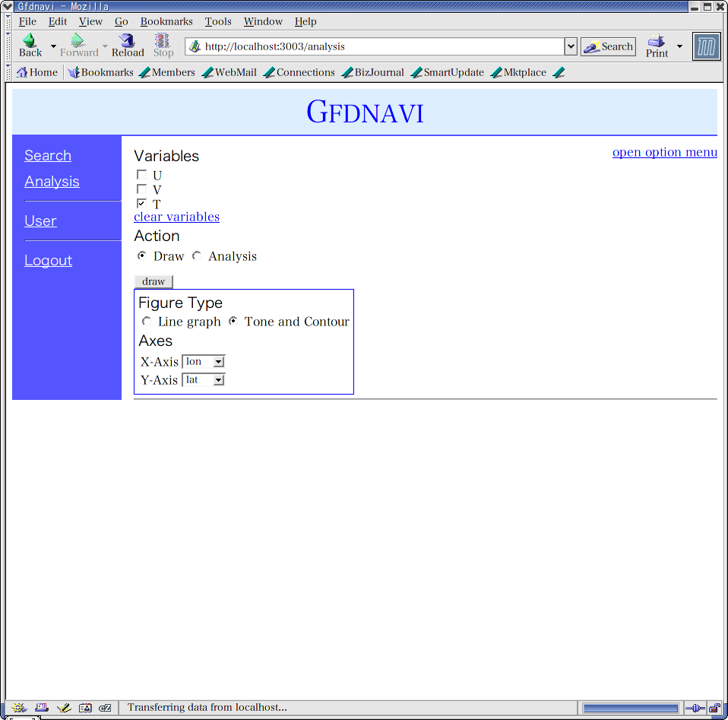The image size is (728, 720).
Task: Open the Members bookmark
Action: [167, 72]
